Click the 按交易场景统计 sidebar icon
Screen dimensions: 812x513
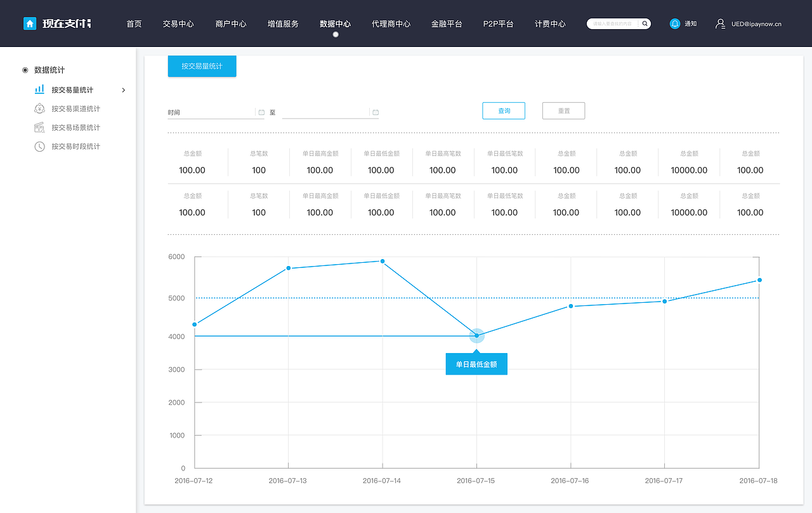click(x=39, y=128)
